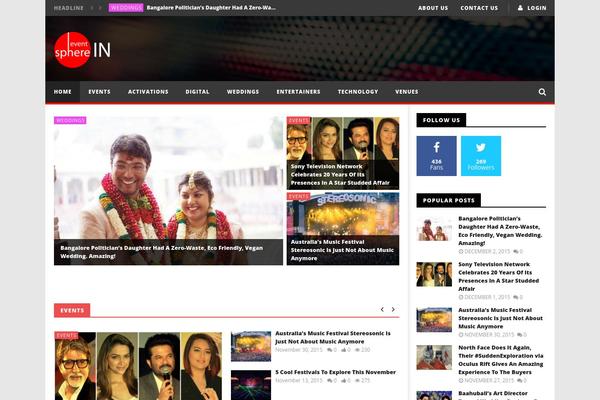Click date November 27, 2015 in popular posts
Screen dimensions: 600x400
pyautogui.click(x=489, y=380)
